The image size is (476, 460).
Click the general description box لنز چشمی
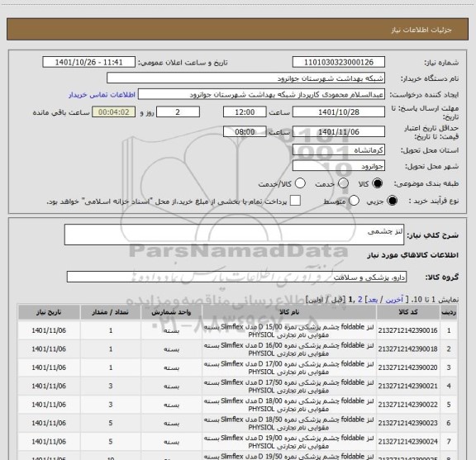click(x=234, y=235)
